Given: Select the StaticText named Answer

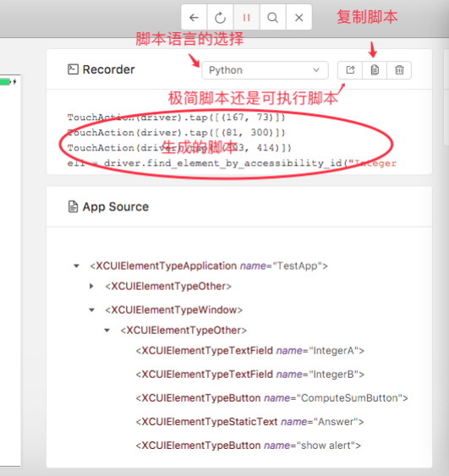Looking at the screenshot, I should pos(249,422).
